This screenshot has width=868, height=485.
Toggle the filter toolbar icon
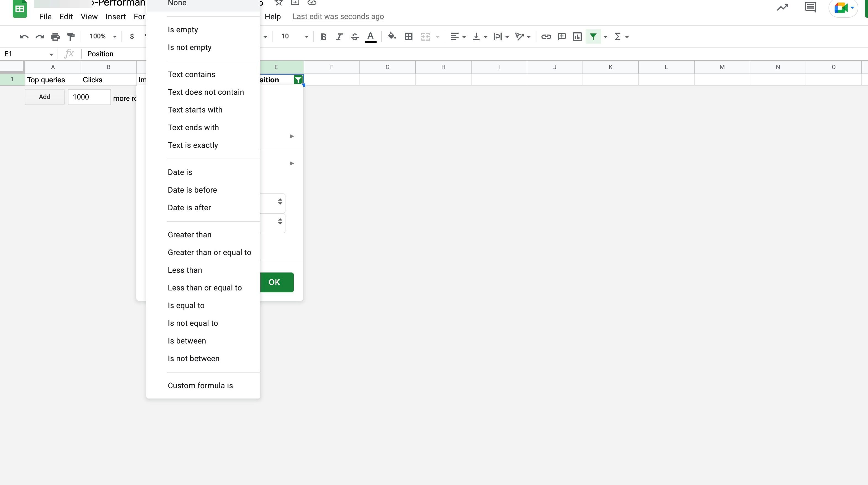point(593,36)
